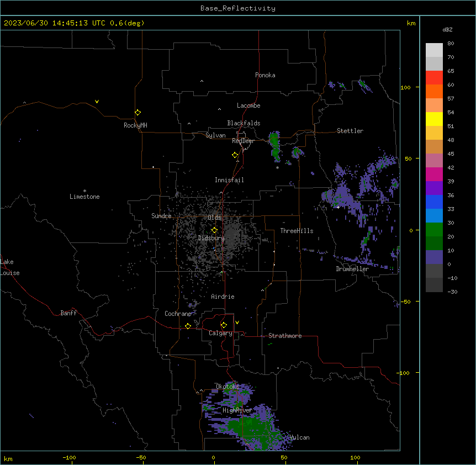Select the light gray 80-70 dBZ swatch
The width and height of the screenshot is (476, 465).
point(434,50)
